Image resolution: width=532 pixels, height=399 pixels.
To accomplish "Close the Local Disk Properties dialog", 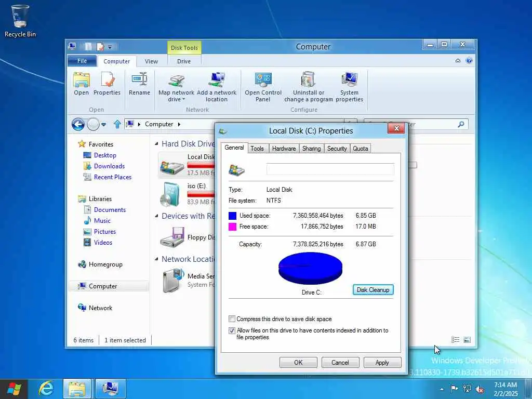I will [396, 128].
